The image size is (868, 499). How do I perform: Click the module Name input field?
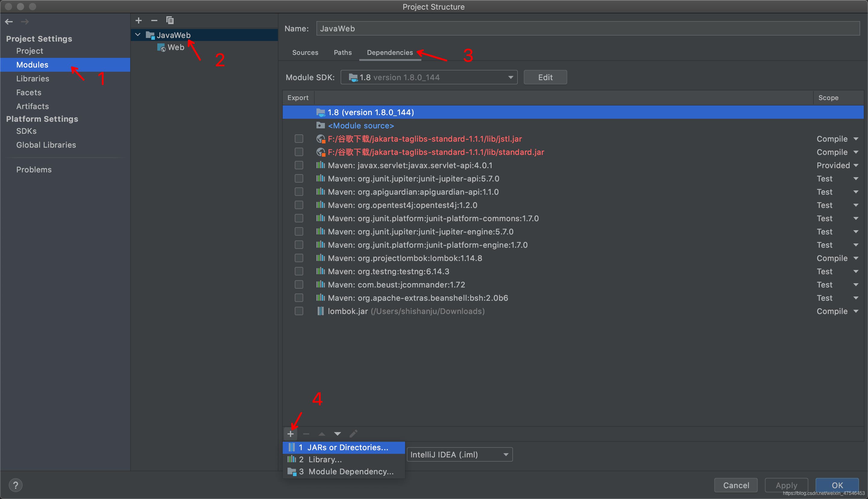tap(514, 28)
